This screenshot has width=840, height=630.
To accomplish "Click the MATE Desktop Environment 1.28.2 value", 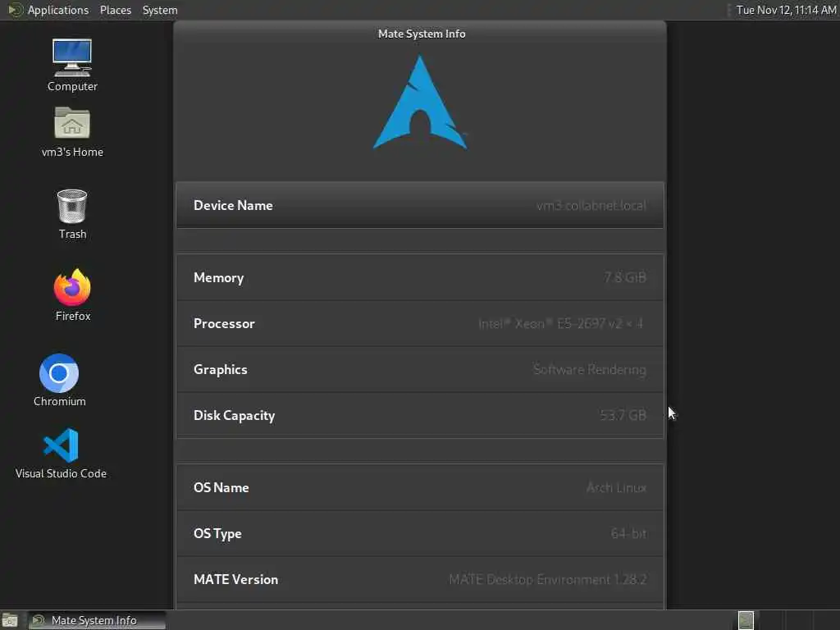I will [x=548, y=580].
